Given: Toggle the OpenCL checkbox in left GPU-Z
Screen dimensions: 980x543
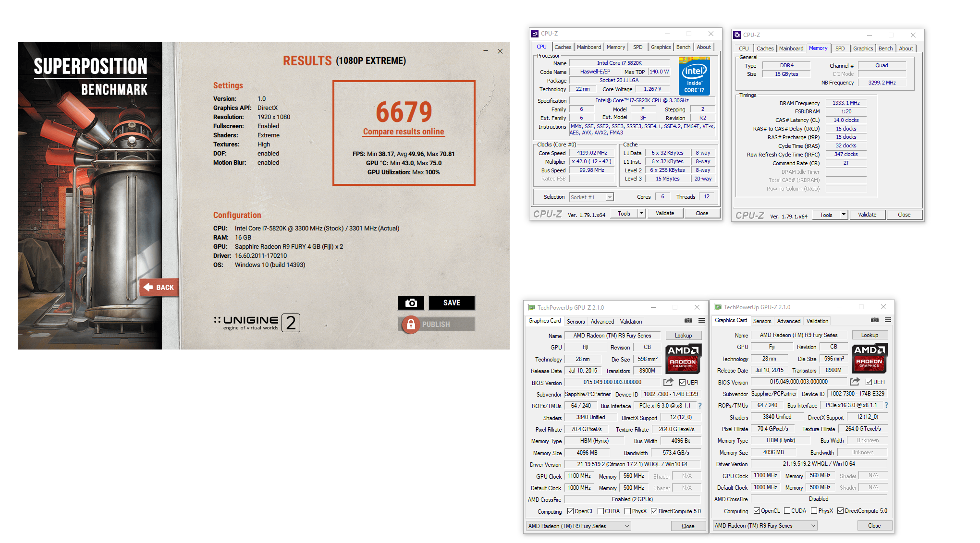Looking at the screenshot, I should [x=571, y=511].
